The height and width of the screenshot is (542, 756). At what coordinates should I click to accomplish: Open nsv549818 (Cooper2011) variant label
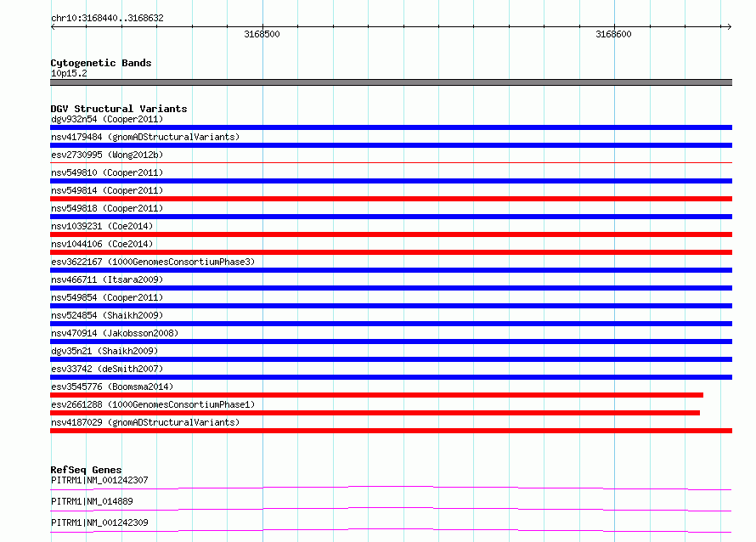click(107, 208)
